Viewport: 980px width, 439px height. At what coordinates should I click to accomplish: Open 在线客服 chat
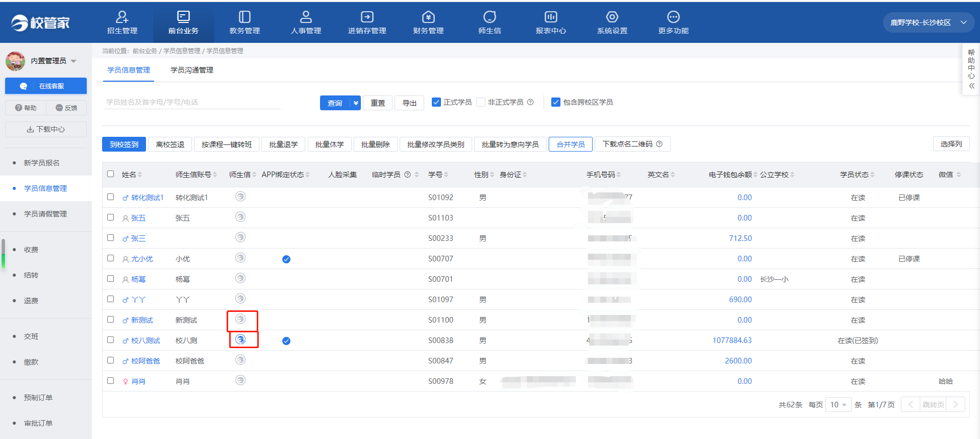click(46, 86)
